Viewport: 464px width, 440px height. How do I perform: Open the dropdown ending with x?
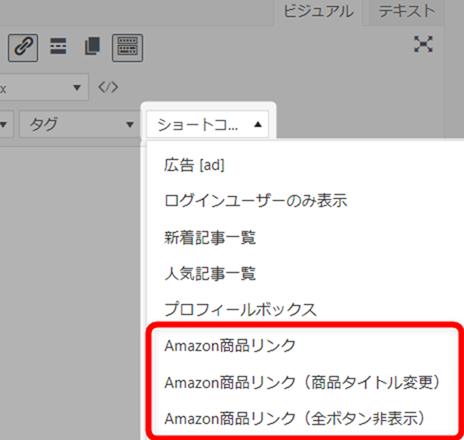[44, 88]
